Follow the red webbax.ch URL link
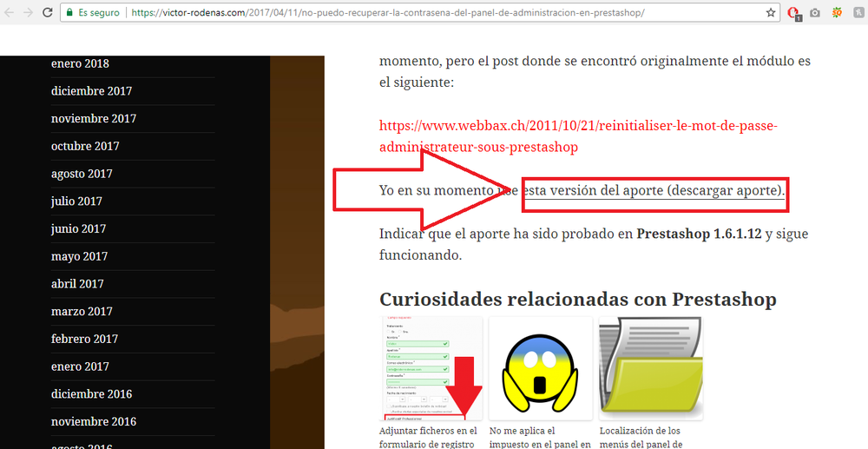868x449 pixels. coord(578,136)
